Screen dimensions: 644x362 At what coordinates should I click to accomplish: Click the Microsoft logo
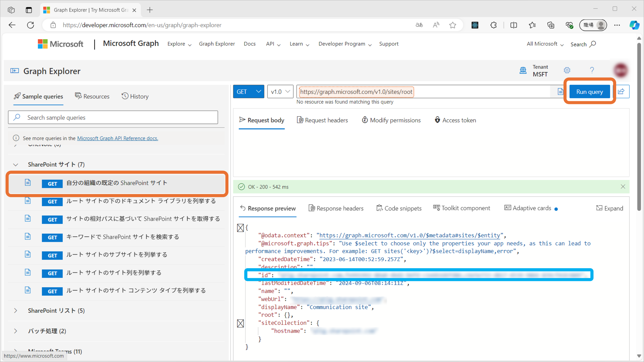pos(60,44)
